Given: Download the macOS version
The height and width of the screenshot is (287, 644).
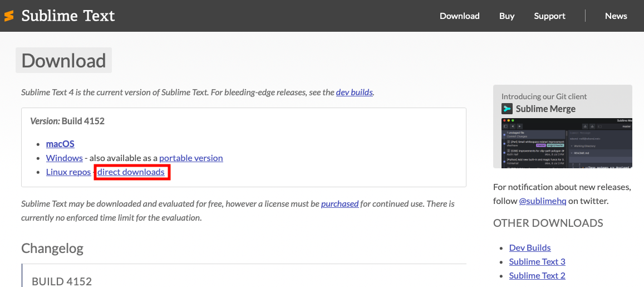Looking at the screenshot, I should coord(60,144).
